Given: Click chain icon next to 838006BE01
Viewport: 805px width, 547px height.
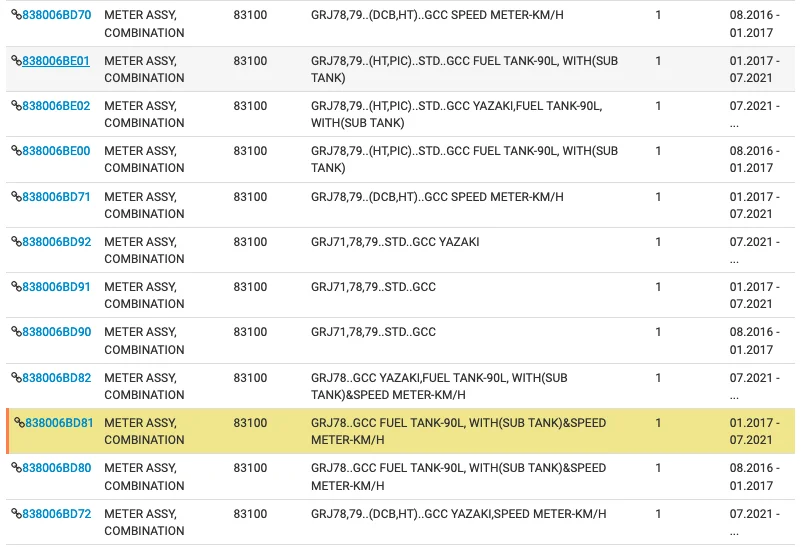Looking at the screenshot, I should (16, 61).
